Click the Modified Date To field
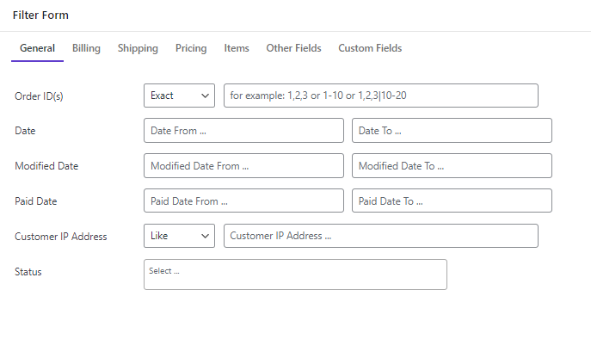591x364 pixels. (x=452, y=166)
